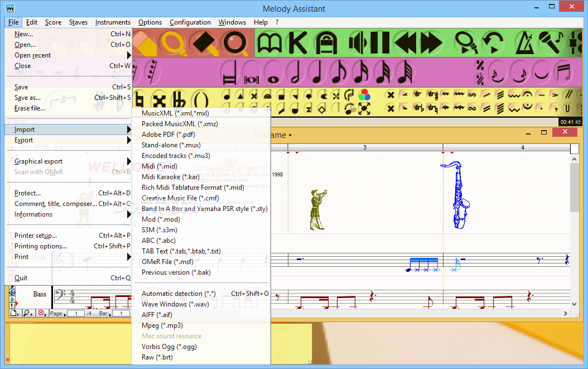Screen dimensions: 588x369
Task: Click the page layout icon
Action: [x=15, y=313]
